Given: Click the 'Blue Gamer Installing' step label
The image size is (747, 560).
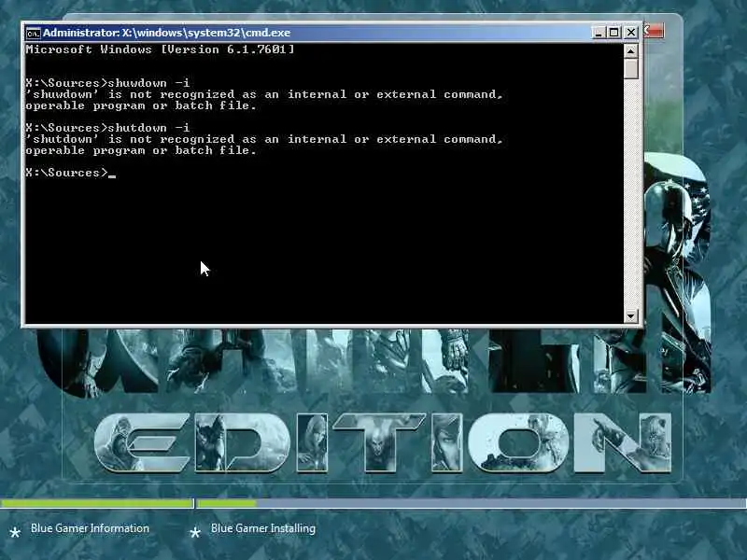Looking at the screenshot, I should coord(263,528).
